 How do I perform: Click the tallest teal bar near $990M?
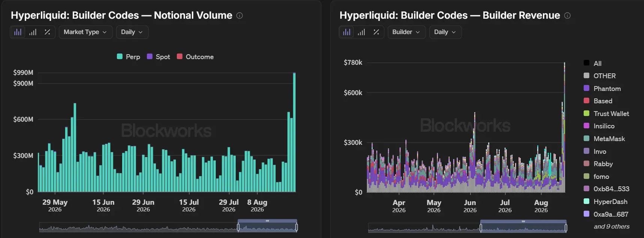coord(294,132)
